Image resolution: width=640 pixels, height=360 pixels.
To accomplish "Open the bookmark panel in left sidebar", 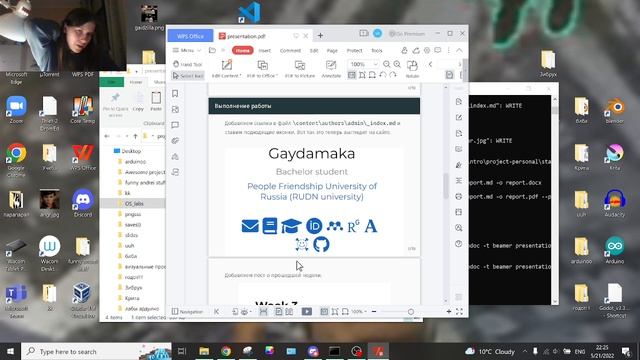I will 175,93.
